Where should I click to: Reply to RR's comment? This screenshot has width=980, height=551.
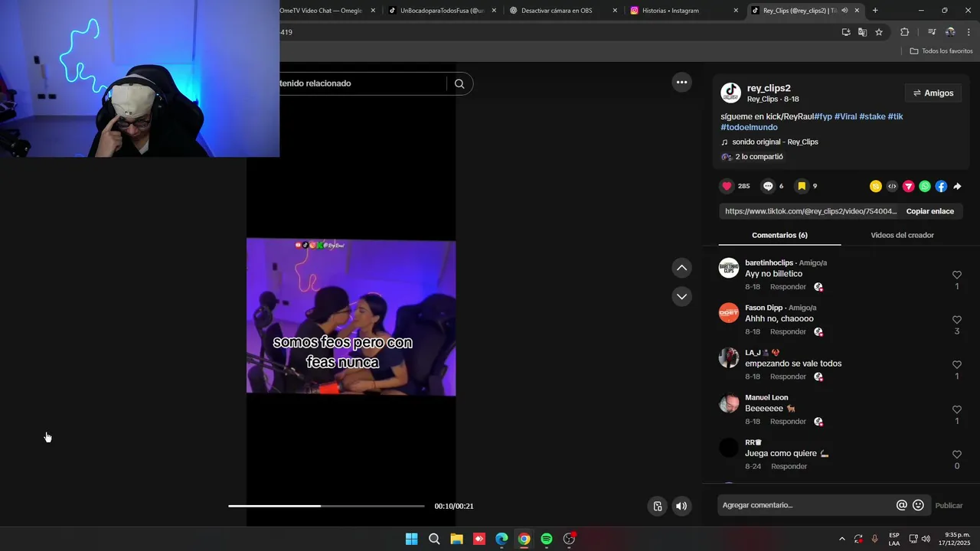click(789, 466)
